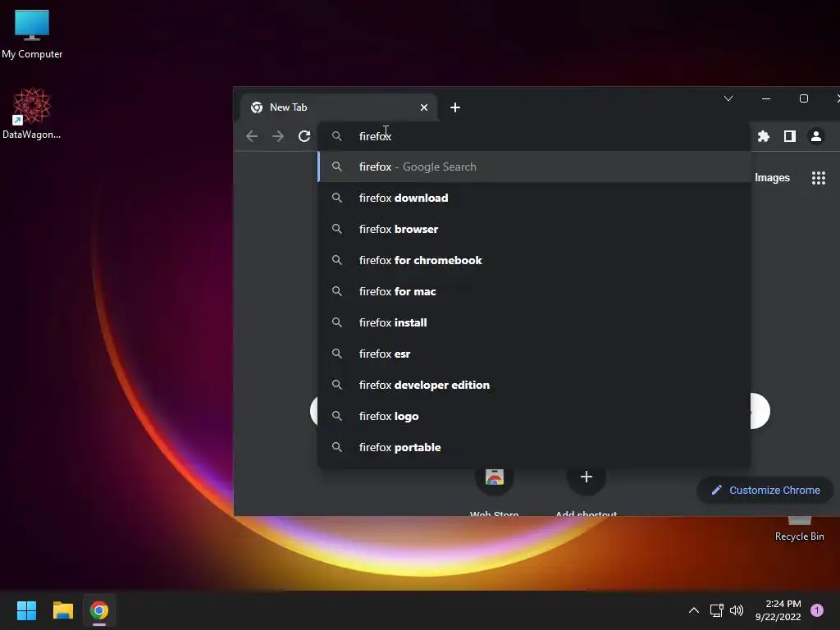Open the notification badge in tray

click(817, 610)
